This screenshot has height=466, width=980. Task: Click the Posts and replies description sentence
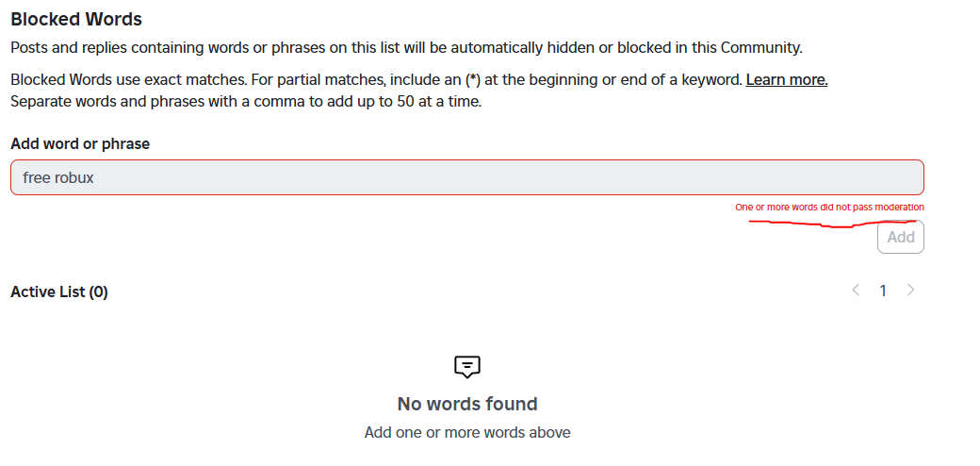point(406,47)
